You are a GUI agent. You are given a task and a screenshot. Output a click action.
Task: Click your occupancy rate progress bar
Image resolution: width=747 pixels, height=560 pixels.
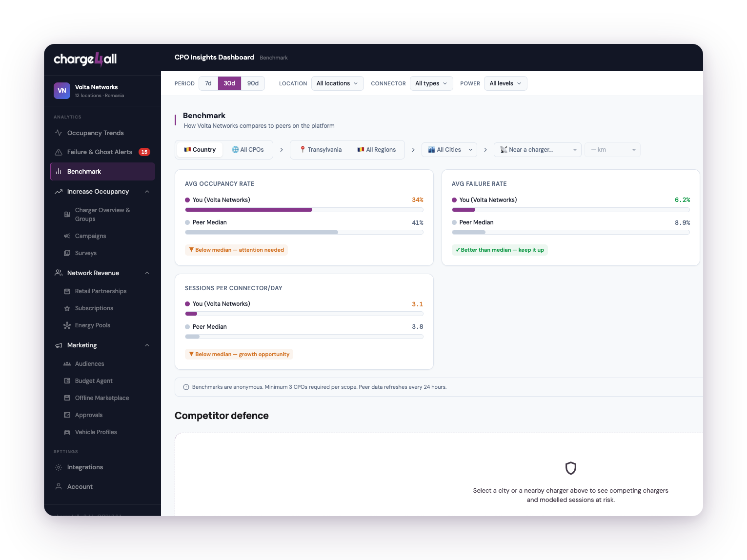[304, 210]
